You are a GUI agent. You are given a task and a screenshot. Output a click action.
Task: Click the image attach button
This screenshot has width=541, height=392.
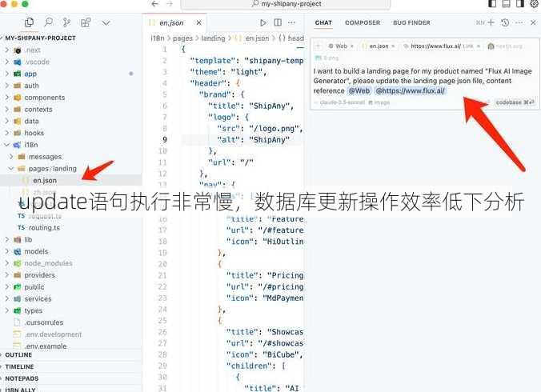(379, 102)
